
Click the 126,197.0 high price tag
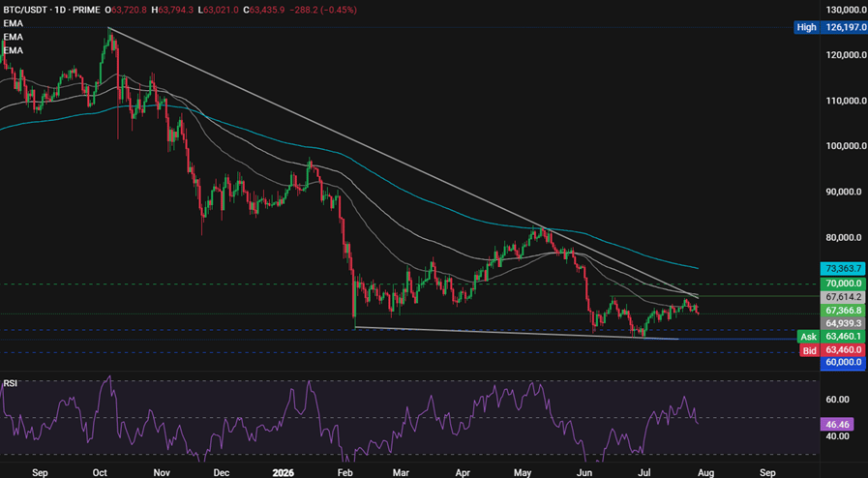point(843,27)
